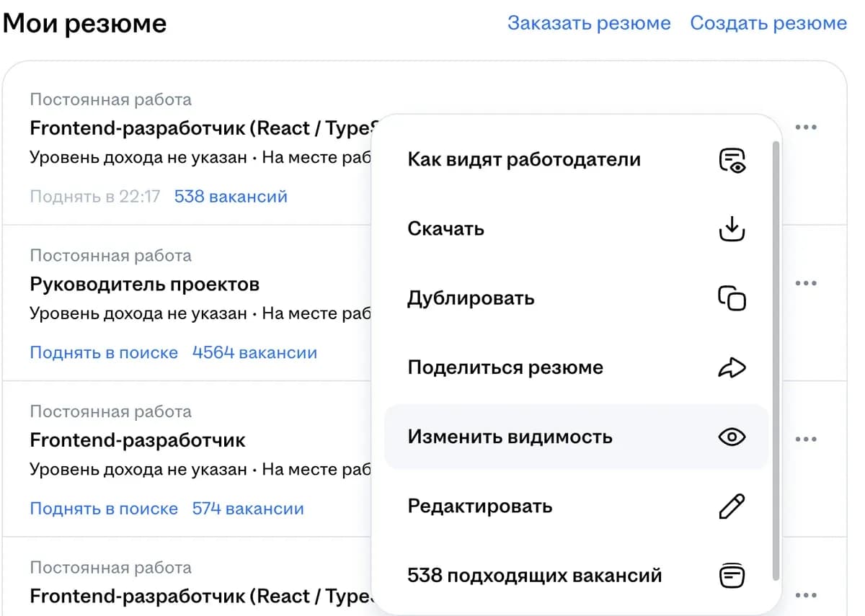Open the 'Frontend-разработчик' resume title with 574 vacancies

pos(138,439)
